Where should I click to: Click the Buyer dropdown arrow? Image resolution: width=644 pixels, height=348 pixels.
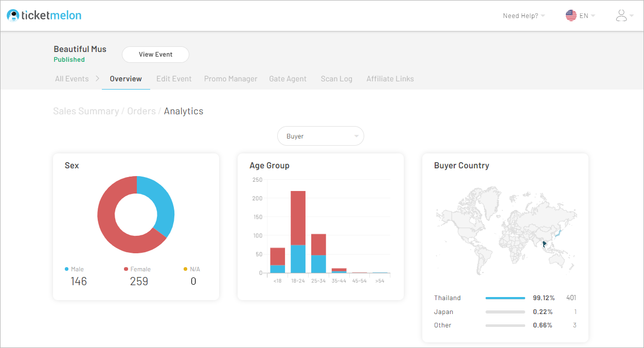point(356,136)
